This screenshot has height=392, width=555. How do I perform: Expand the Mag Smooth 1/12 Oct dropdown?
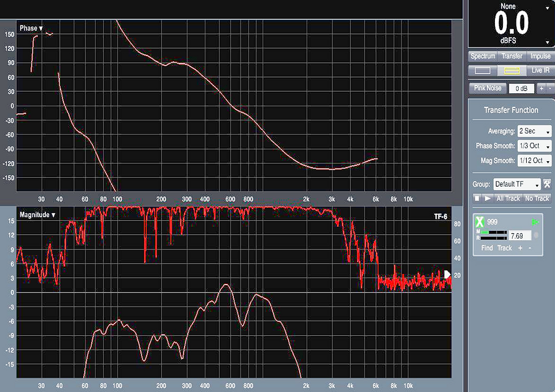(535, 161)
